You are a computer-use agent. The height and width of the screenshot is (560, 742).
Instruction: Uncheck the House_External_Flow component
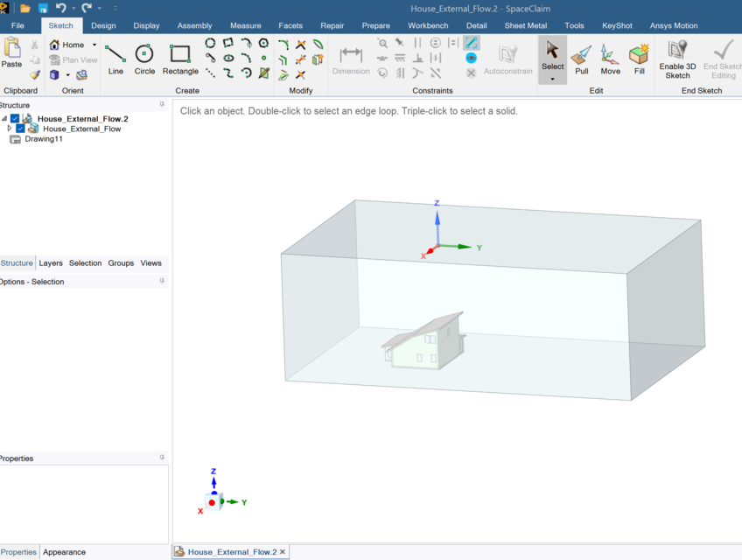click(x=22, y=128)
